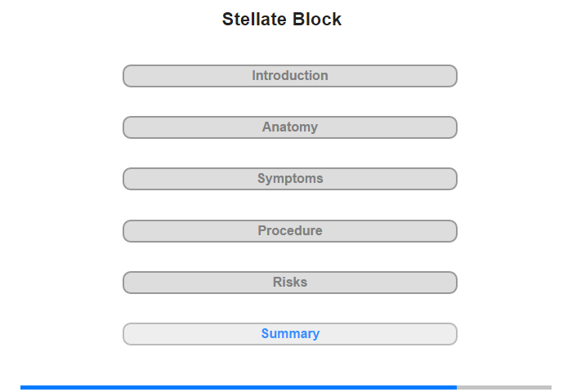The width and height of the screenshot is (572, 392).
Task: Select the Anatomy label text
Action: tap(290, 127)
